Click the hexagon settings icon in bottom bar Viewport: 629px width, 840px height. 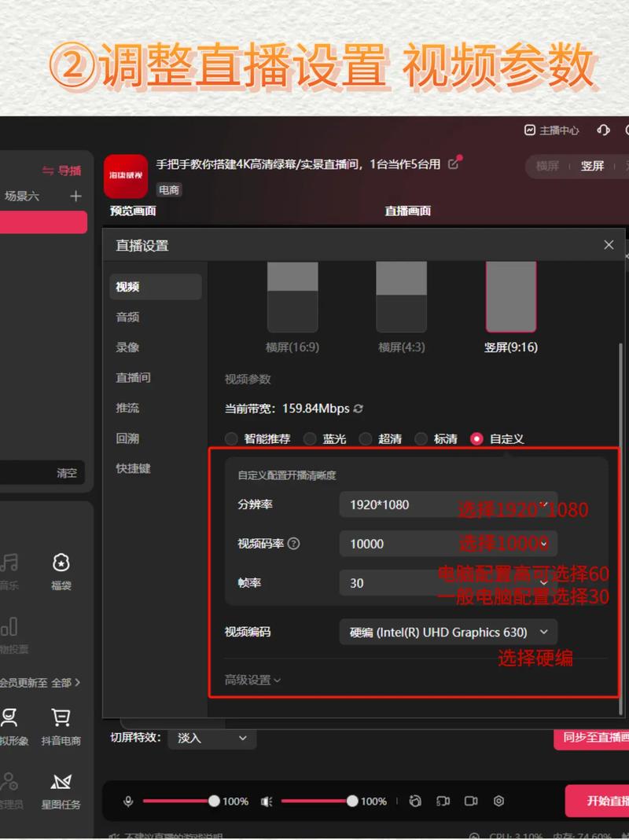click(498, 801)
